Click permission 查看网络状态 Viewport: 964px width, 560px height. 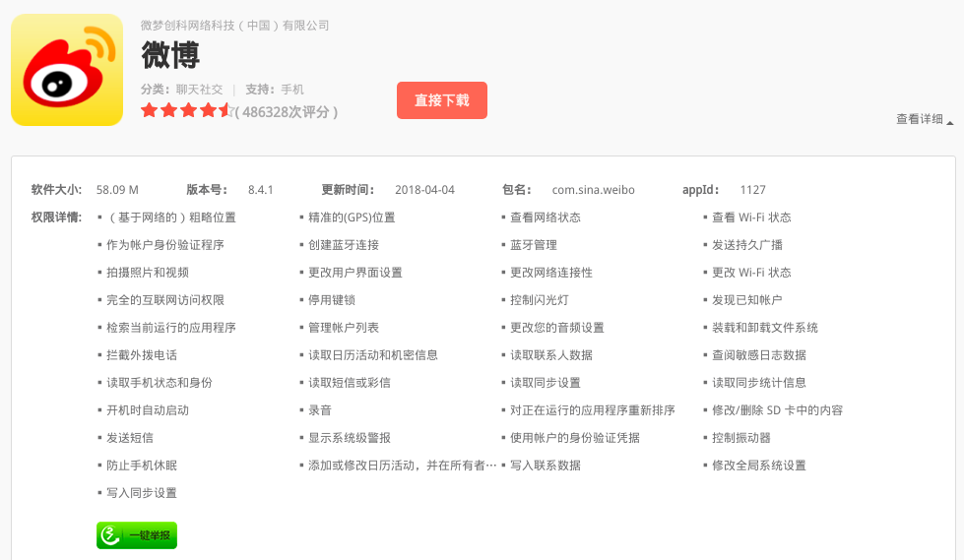(546, 218)
